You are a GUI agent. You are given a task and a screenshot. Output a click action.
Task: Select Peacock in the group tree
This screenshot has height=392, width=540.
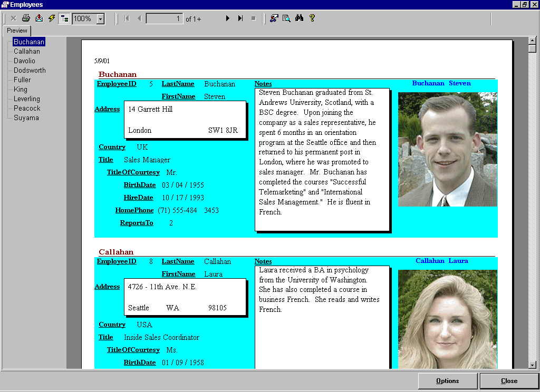(x=27, y=109)
